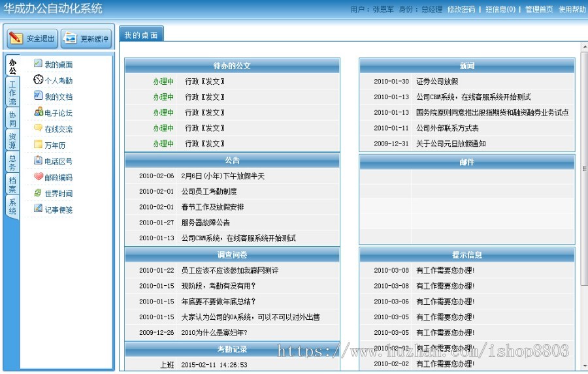Click the 调查问卷 panel header
This screenshot has height=374, width=588.
point(232,255)
